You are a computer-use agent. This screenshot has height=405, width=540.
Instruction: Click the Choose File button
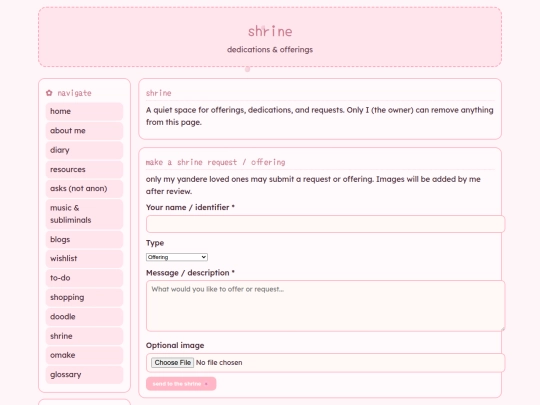[173, 363]
